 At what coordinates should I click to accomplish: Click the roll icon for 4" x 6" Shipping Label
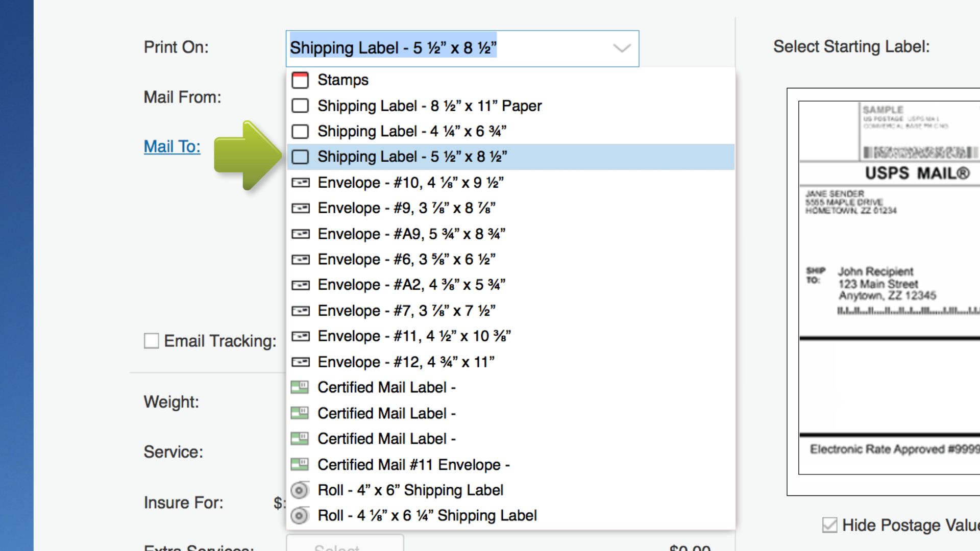coord(300,490)
